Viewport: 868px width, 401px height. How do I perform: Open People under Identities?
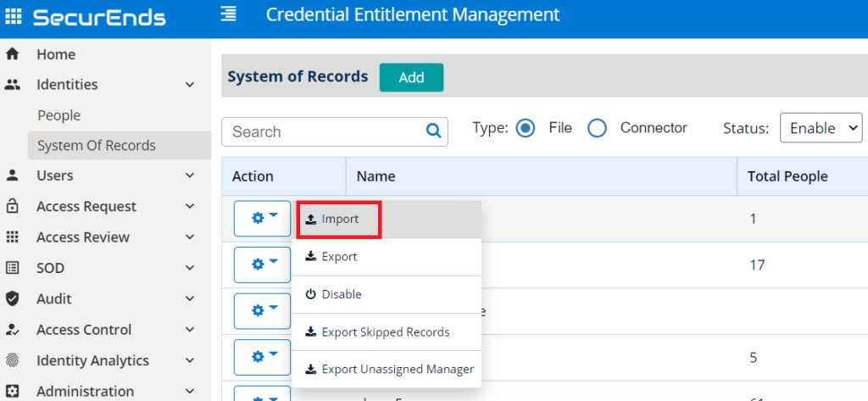[x=59, y=115]
